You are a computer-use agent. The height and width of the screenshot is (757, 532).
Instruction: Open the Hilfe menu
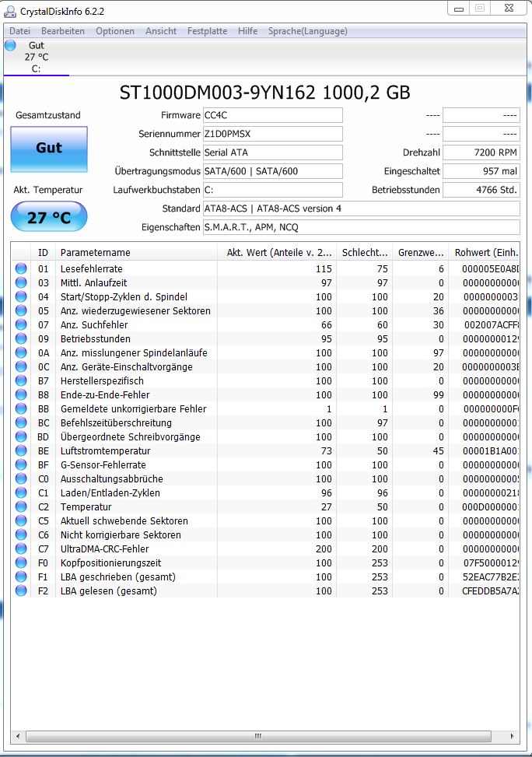pyautogui.click(x=247, y=31)
